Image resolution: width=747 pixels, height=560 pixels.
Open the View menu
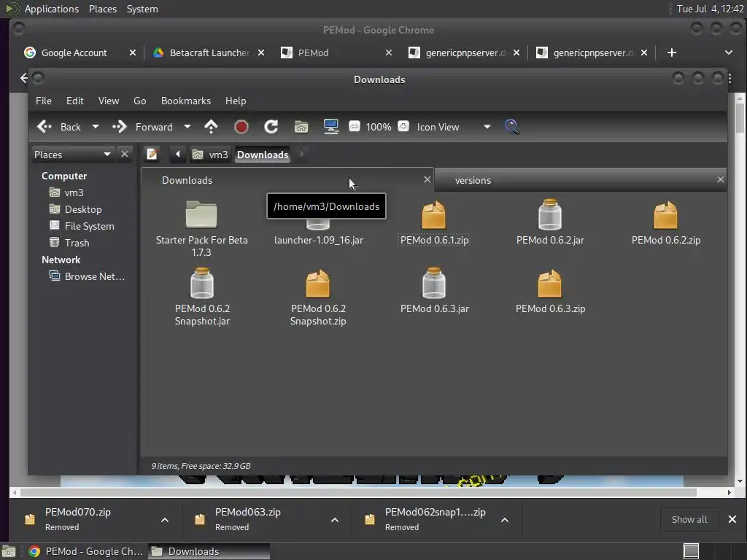109,101
